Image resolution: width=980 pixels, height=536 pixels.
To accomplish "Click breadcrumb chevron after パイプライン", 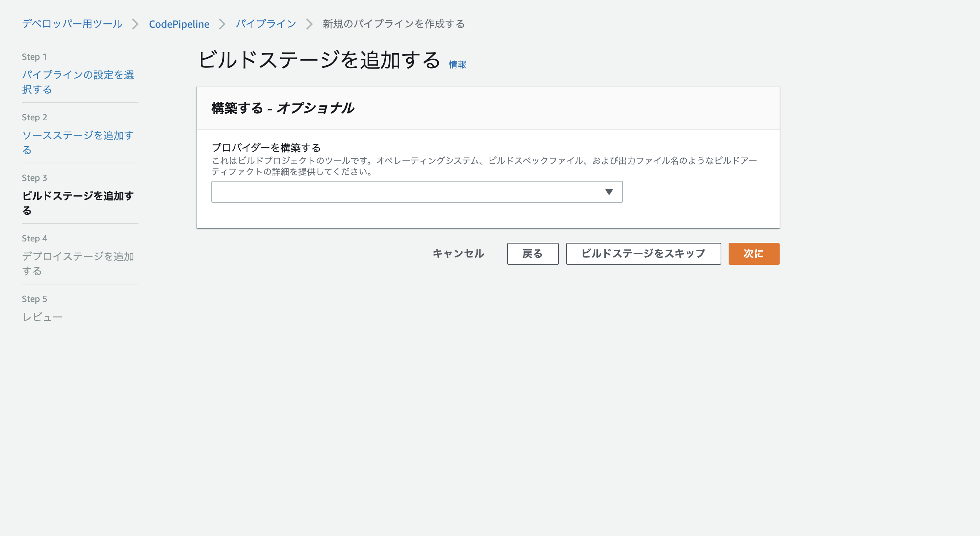I will point(309,24).
